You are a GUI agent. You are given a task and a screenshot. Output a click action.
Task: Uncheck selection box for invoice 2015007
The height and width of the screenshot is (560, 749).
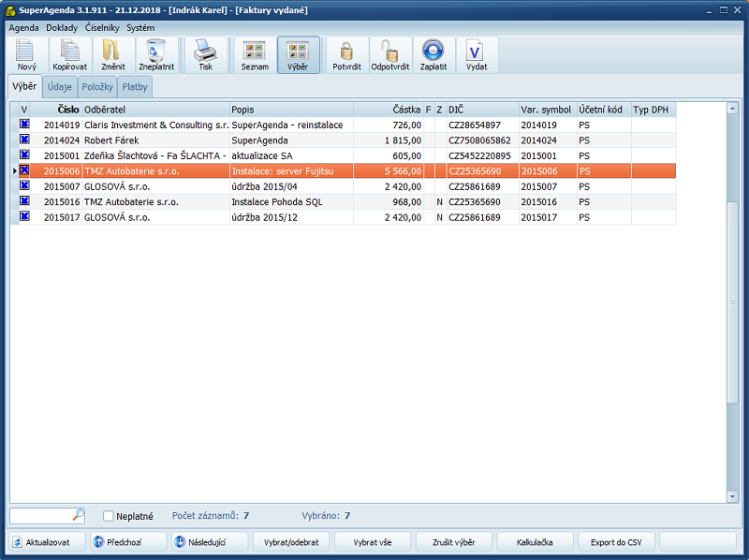point(24,185)
